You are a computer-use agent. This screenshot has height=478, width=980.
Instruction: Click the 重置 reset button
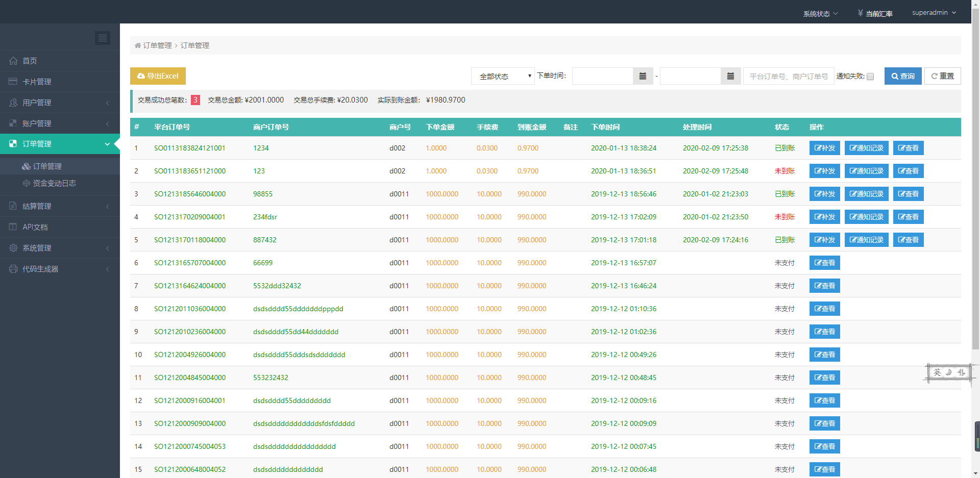(942, 76)
